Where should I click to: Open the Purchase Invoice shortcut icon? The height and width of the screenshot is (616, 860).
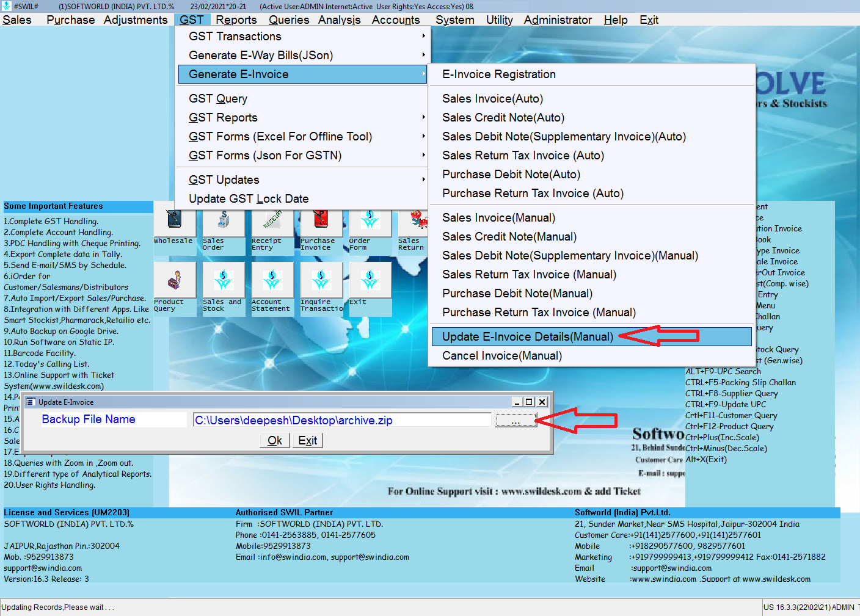[321, 224]
